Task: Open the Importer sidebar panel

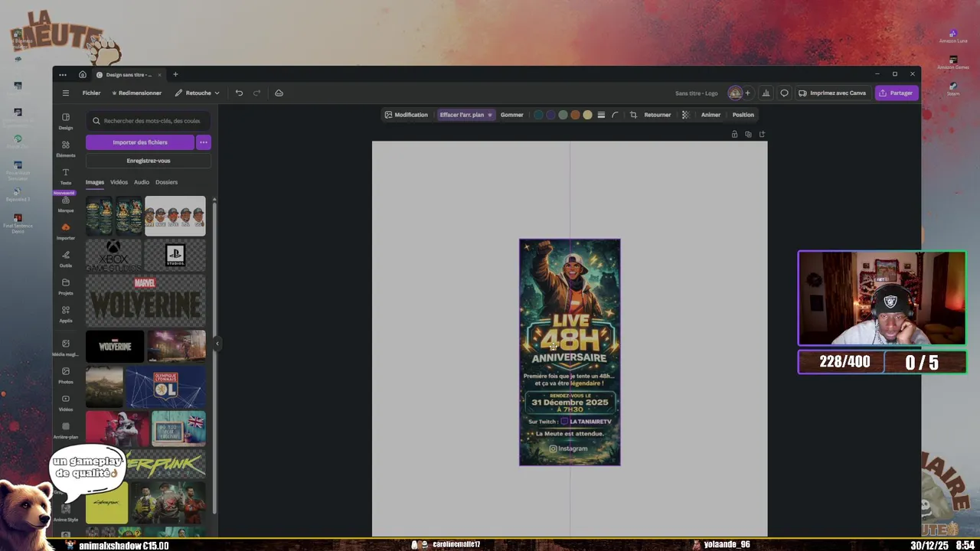Action: [x=66, y=231]
